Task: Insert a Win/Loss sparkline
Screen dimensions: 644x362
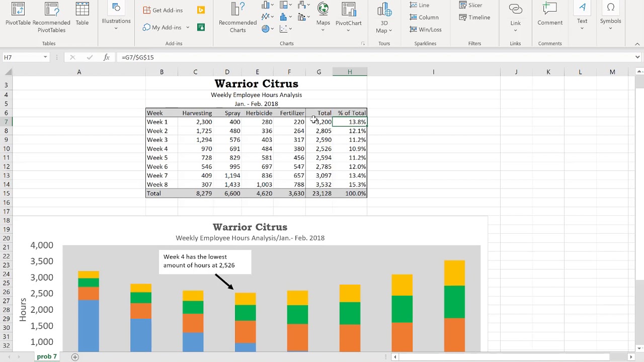Action: pyautogui.click(x=425, y=29)
